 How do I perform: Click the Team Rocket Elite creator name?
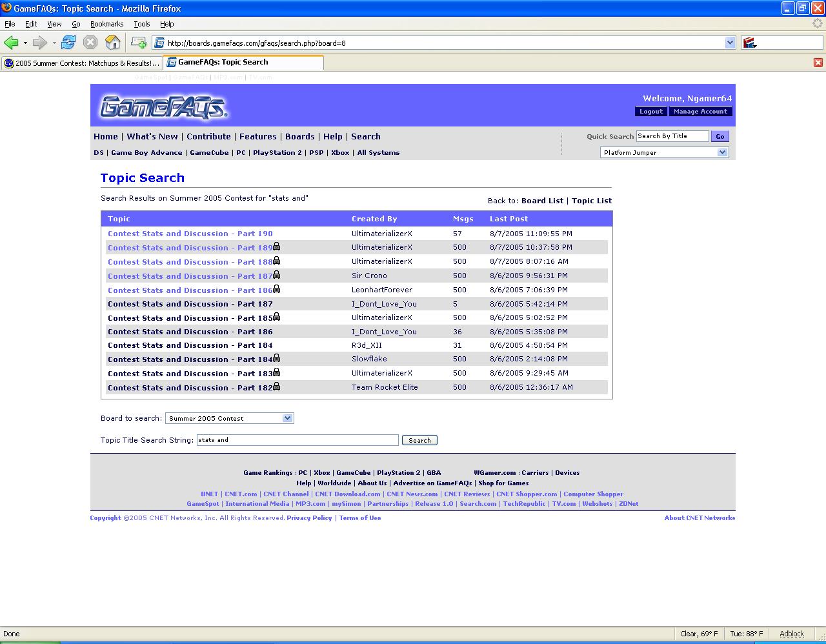coord(385,387)
